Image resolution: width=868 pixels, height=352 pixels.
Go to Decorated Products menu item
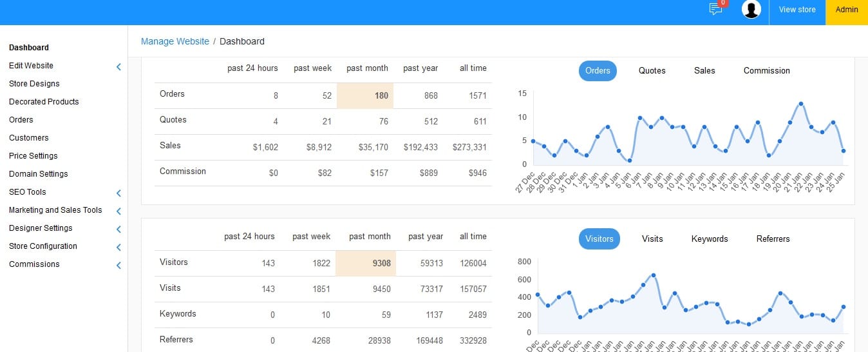pyautogui.click(x=44, y=102)
